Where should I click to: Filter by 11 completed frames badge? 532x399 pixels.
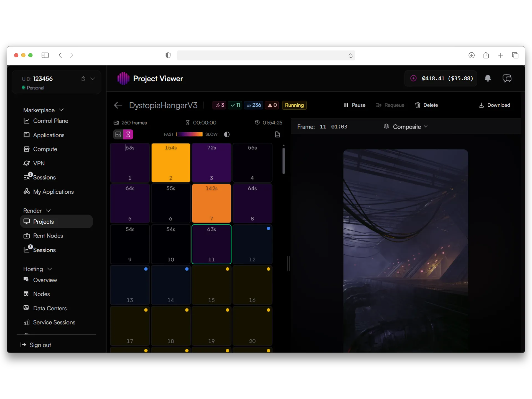(x=235, y=105)
